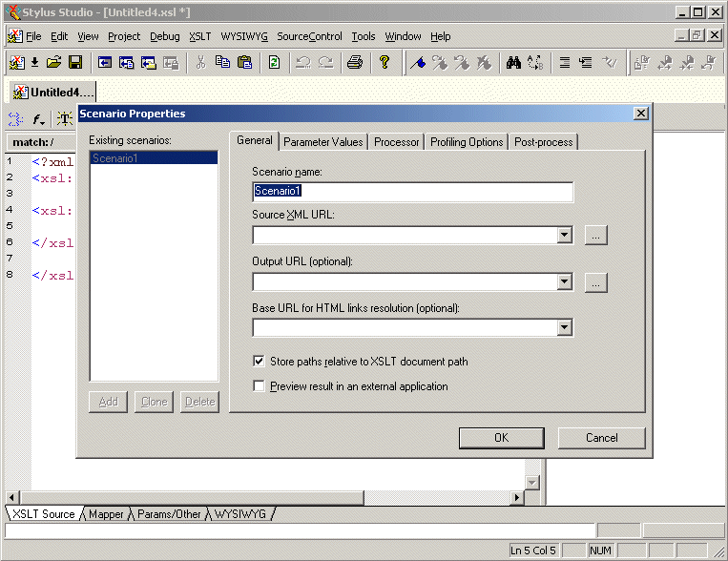The height and width of the screenshot is (561, 728).
Task: Expand Base URL for HTML links dropdown
Action: click(x=564, y=328)
